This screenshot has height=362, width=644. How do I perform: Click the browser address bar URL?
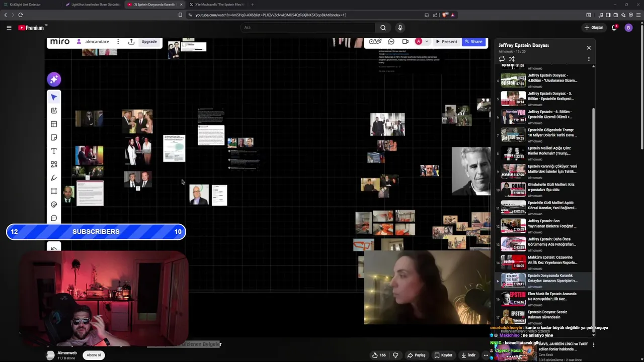tap(271, 15)
